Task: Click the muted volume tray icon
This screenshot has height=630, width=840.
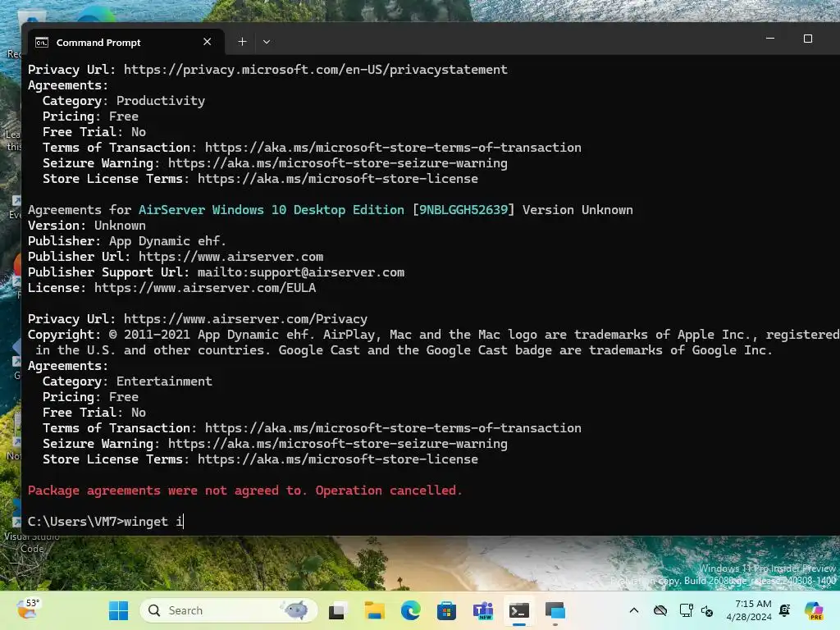Action: pyautogui.click(x=707, y=610)
